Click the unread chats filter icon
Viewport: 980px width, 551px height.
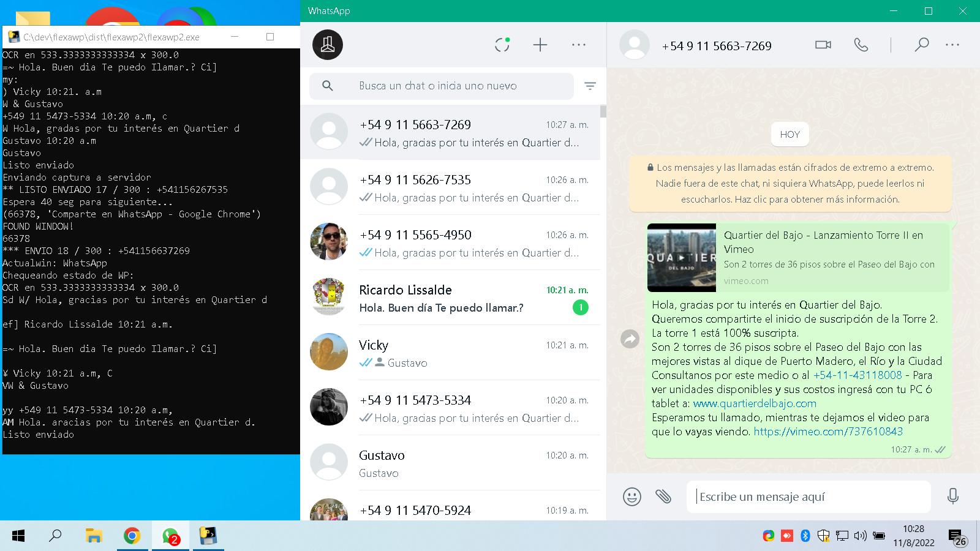point(590,86)
